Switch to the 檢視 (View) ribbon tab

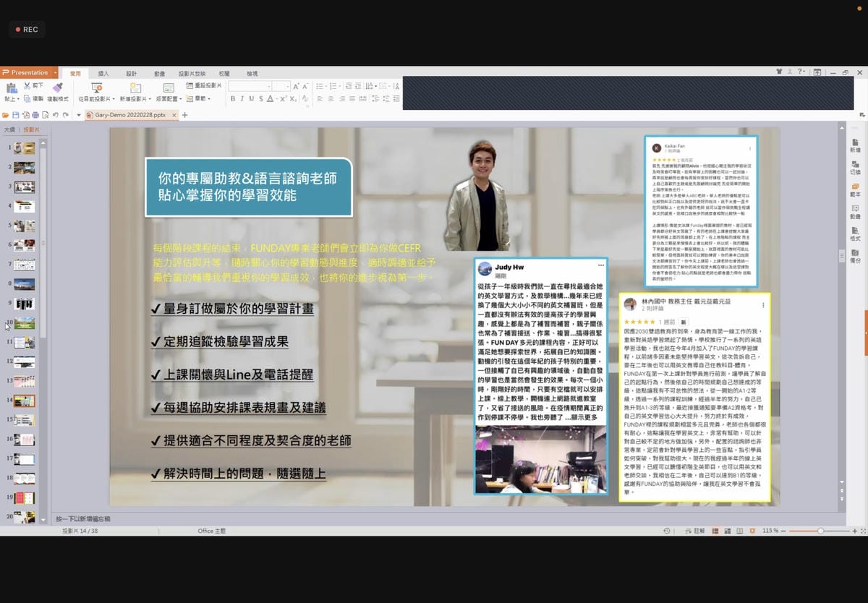tap(252, 73)
